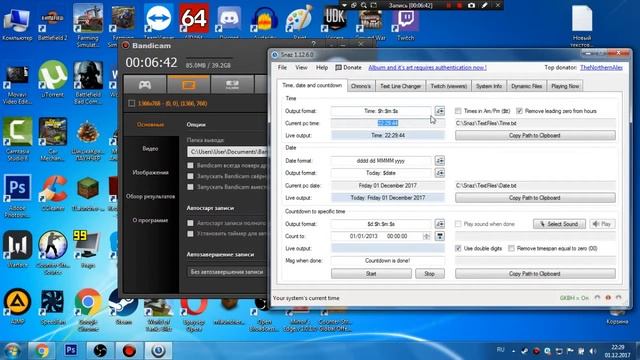Open Adobe Photoshop desktop icon

pos(17,196)
